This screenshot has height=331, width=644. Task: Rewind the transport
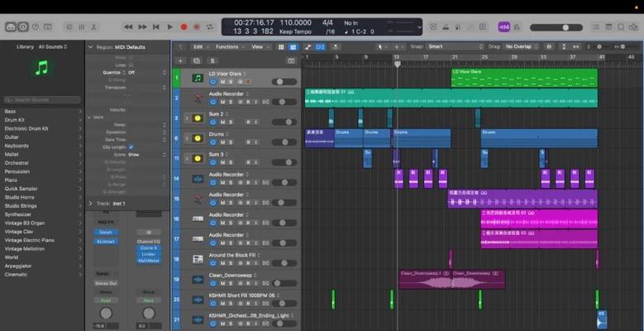[128, 27]
